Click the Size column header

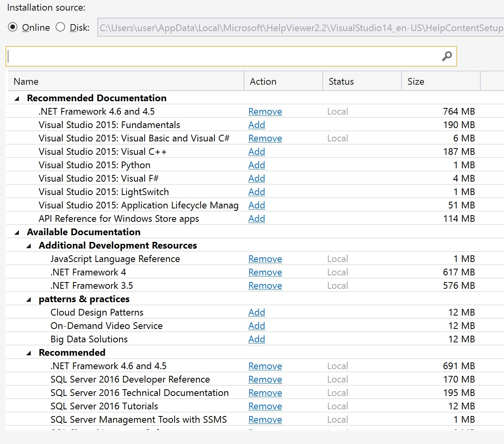coord(441,82)
